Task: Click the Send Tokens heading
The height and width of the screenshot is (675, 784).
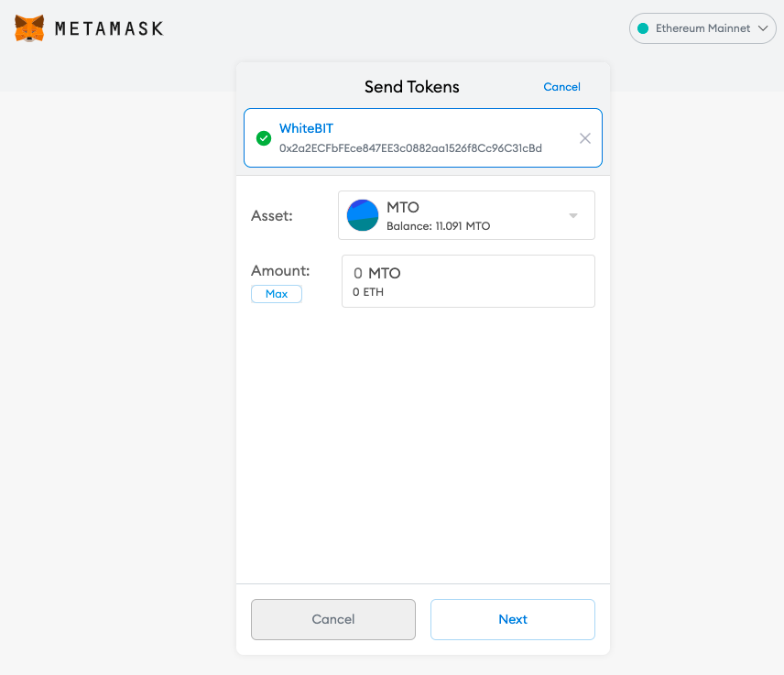Action: point(411,87)
